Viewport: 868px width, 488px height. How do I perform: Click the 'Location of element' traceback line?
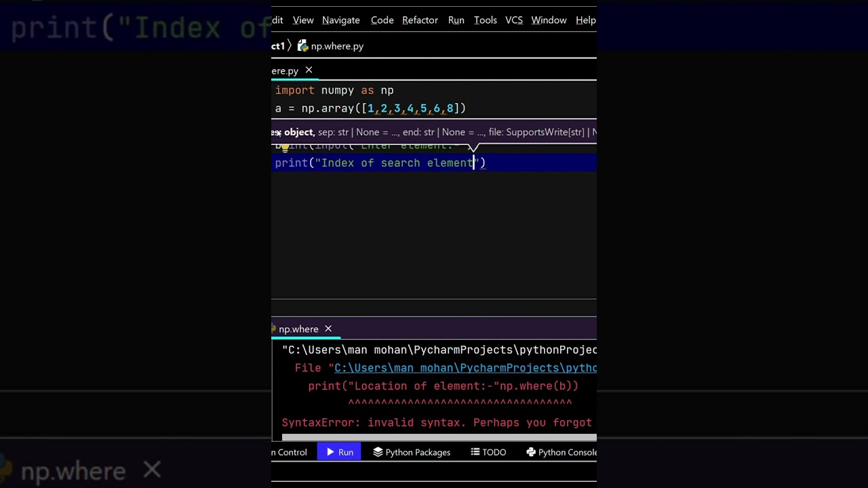point(443,386)
